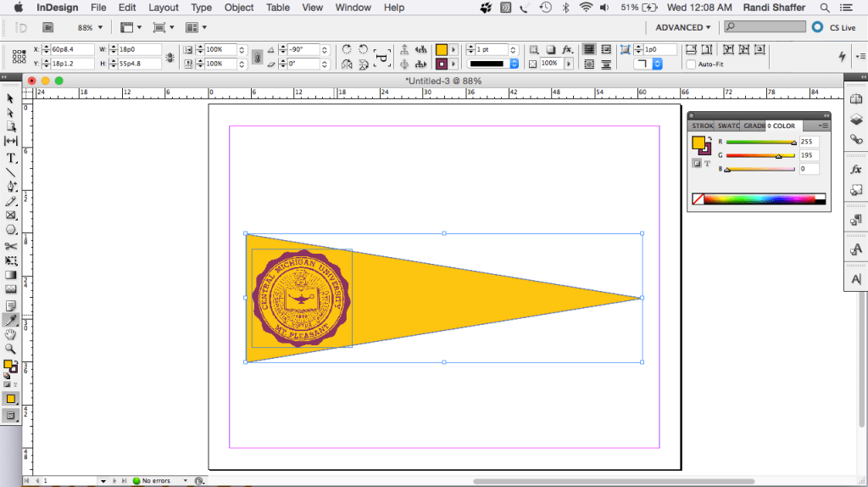Enable the Auto-Fit checkbox
Screen dimensions: 868x487
691,64
